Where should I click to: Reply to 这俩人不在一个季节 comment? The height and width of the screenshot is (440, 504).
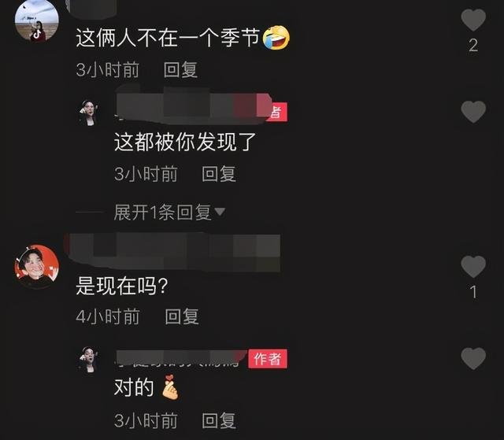(180, 70)
